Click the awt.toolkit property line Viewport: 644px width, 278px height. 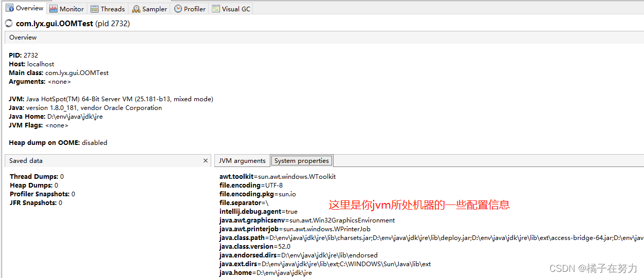point(278,177)
